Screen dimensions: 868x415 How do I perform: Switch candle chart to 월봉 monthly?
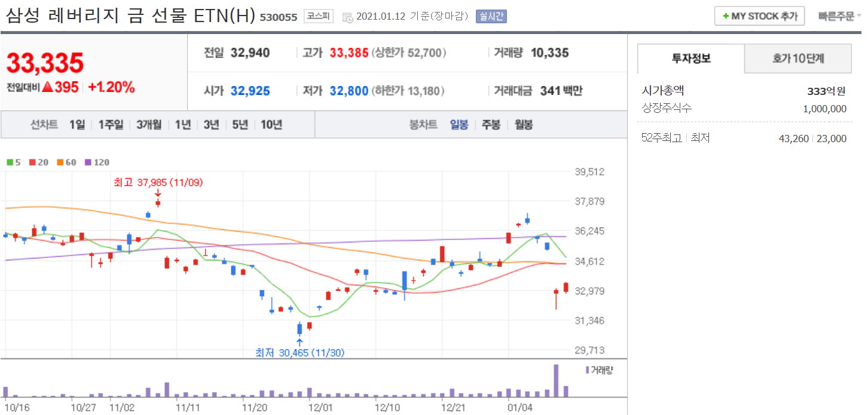[524, 124]
